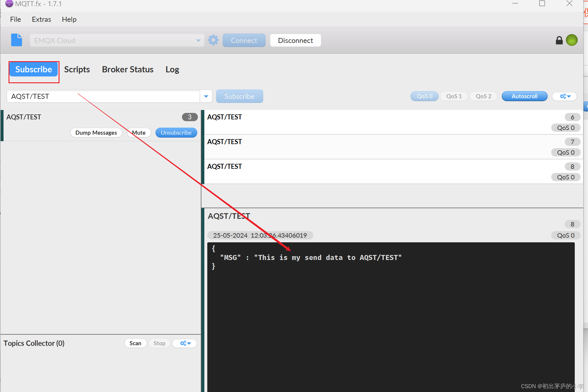Screen dimensions: 588x392
Task: Expand the EMQX Cloud profile dropdown
Action: point(198,40)
